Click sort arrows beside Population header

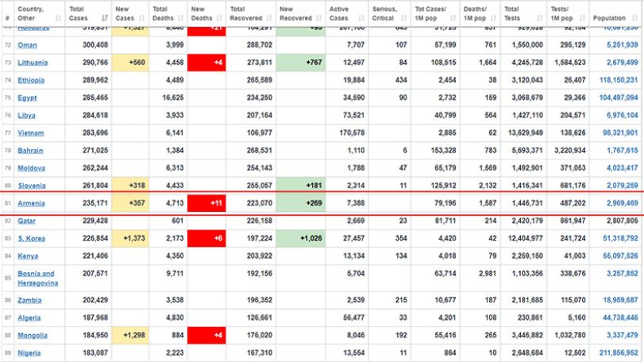(635, 18)
